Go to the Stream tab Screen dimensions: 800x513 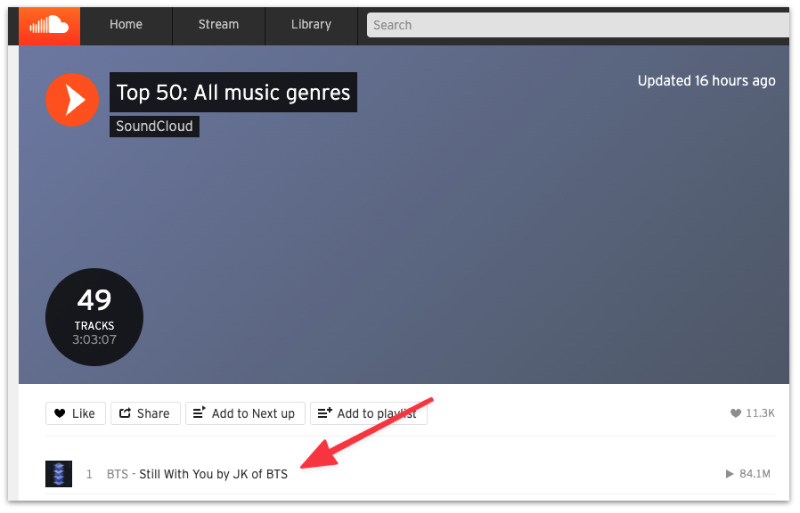point(218,25)
